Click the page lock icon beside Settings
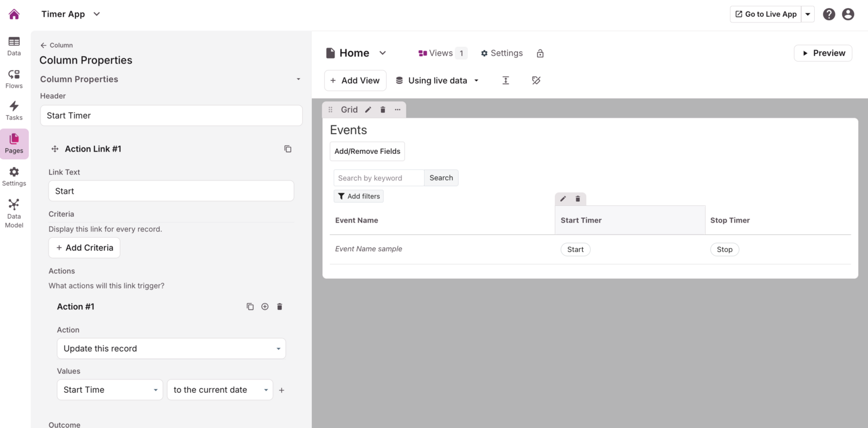Image resolution: width=868 pixels, height=428 pixels. [x=540, y=54]
